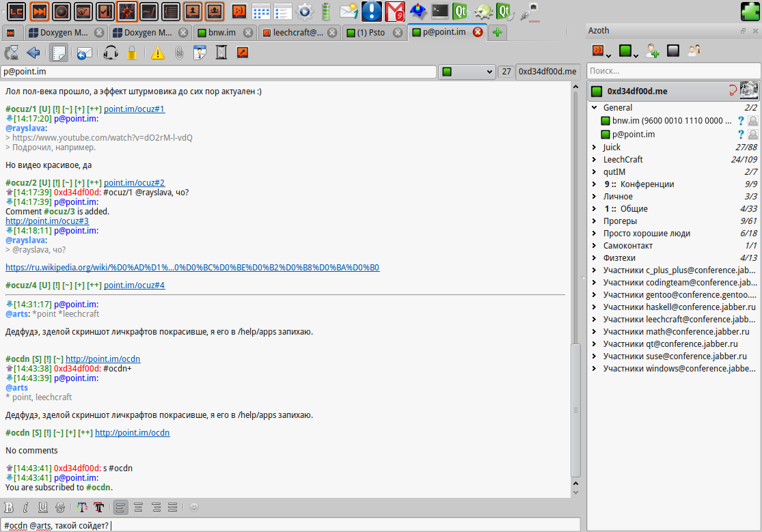Toggle bold text formatting
This screenshot has height=532, width=762.
9,507
